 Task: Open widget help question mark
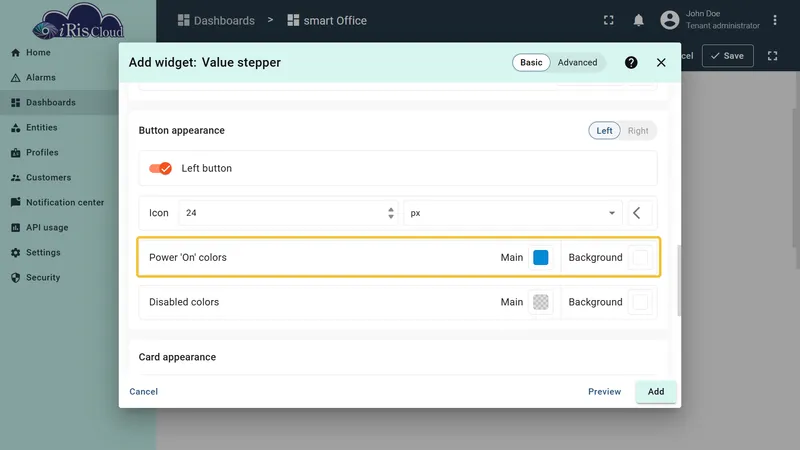[x=631, y=62]
